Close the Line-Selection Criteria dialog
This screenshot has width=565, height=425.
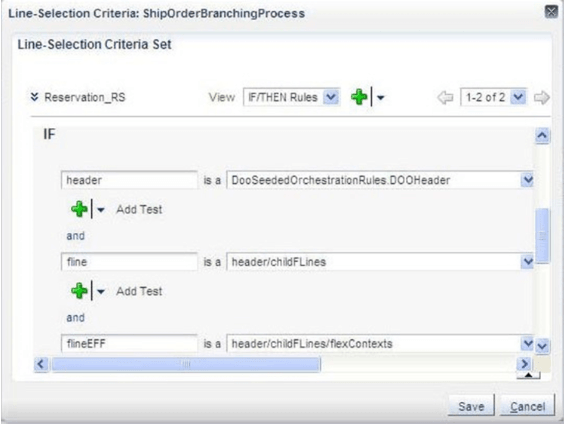(551, 12)
